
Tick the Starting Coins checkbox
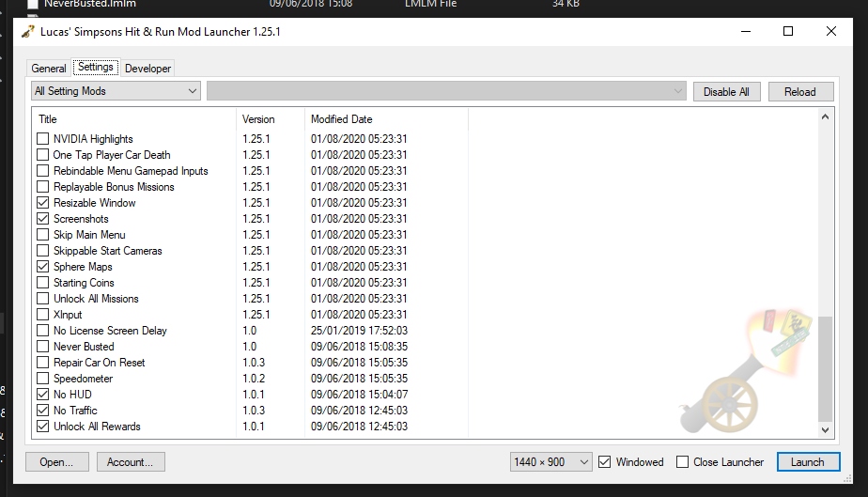(42, 282)
